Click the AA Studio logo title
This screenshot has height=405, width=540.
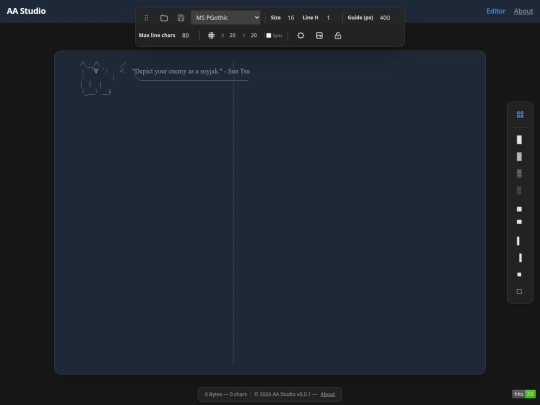(x=26, y=11)
